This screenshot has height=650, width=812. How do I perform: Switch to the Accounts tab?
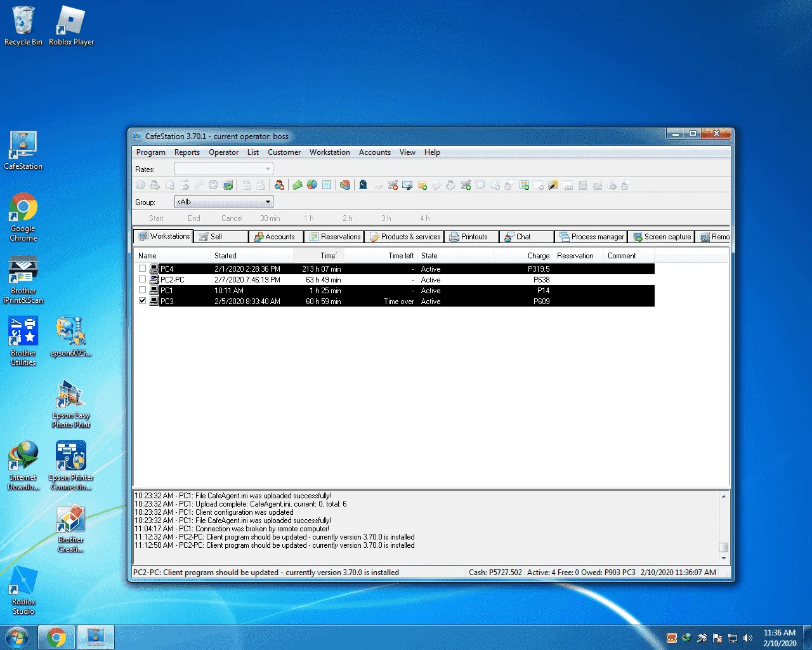pyautogui.click(x=276, y=237)
